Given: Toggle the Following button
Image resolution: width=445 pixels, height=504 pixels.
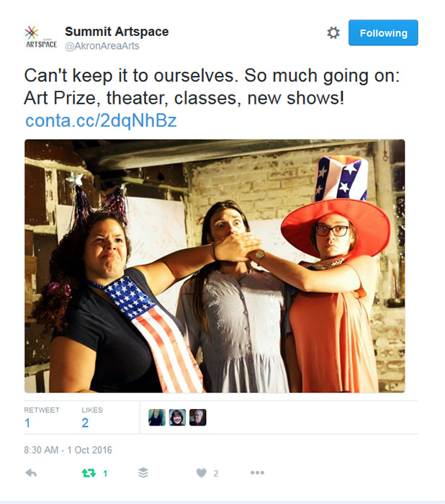Looking at the screenshot, I should (383, 33).
